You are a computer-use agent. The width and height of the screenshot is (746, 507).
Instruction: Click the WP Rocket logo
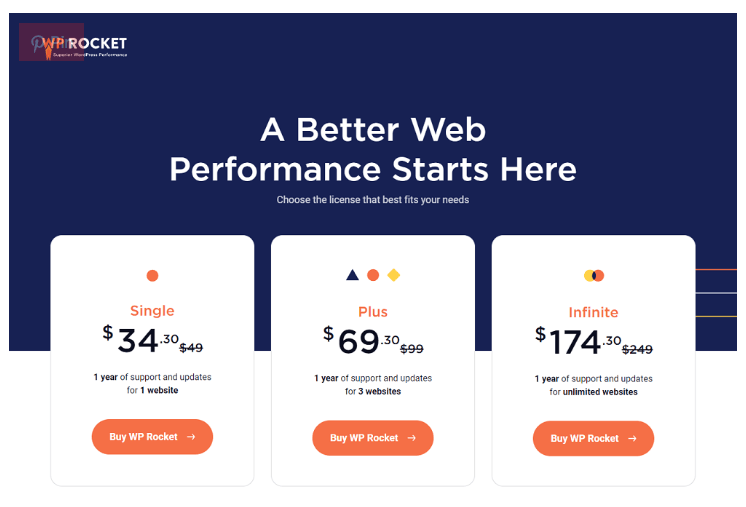(85, 47)
